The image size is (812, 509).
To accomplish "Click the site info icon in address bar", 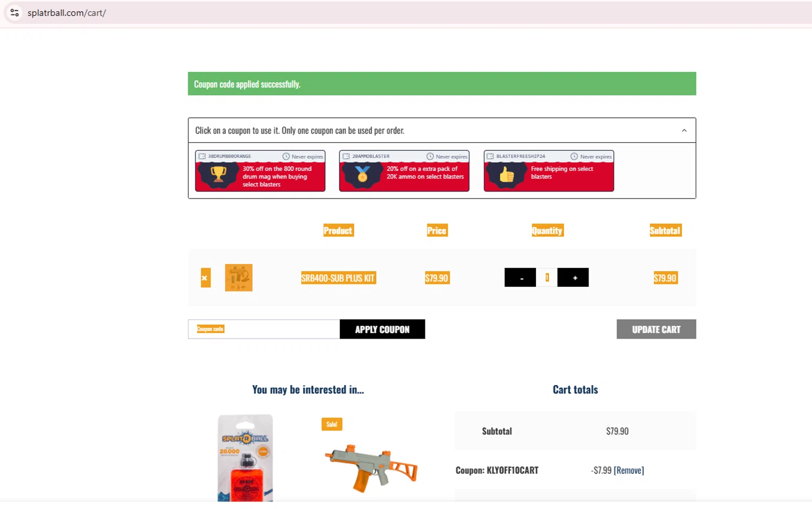I will click(15, 12).
